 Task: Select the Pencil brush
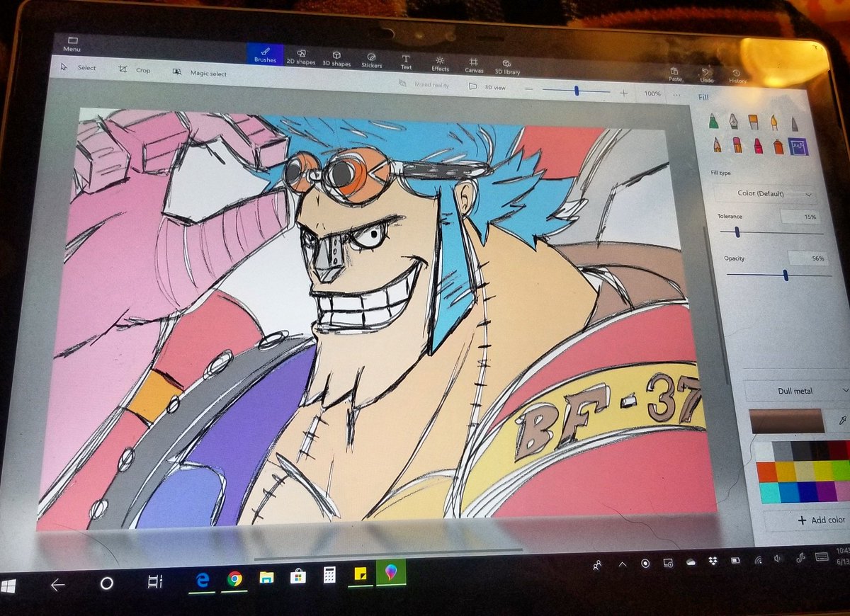tap(717, 144)
